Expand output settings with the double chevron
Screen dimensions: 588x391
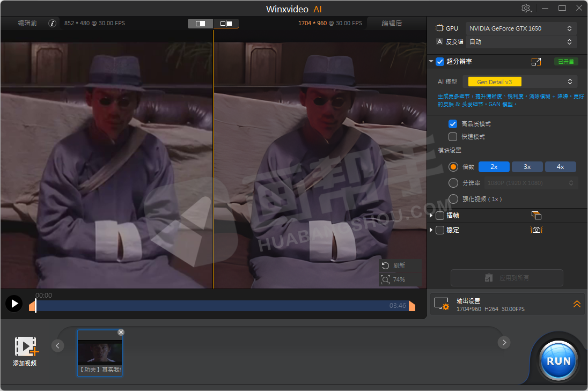[577, 304]
